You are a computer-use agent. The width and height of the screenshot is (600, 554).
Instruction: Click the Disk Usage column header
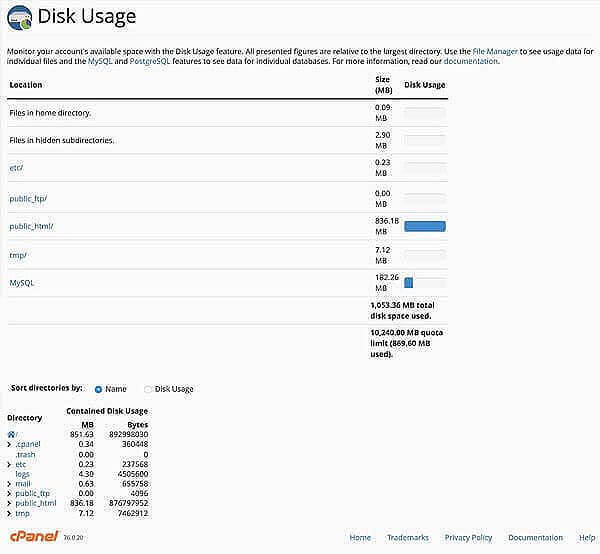click(x=425, y=85)
